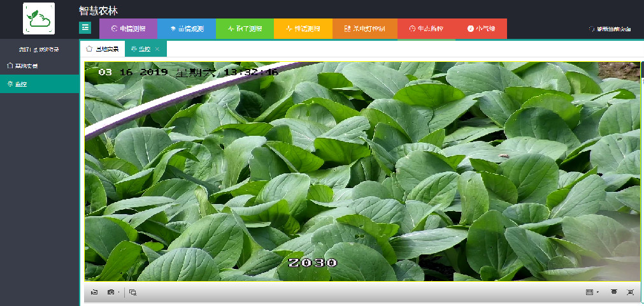Switch to the 监控 page tab

(x=141, y=49)
